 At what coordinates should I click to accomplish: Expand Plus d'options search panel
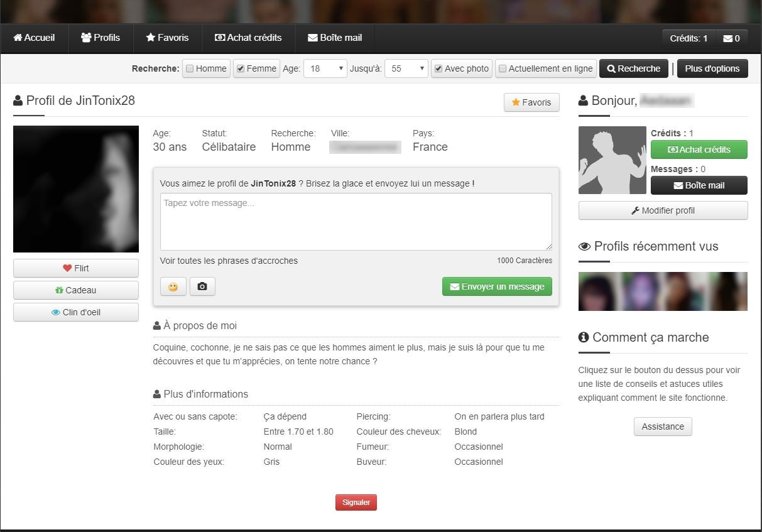click(712, 68)
